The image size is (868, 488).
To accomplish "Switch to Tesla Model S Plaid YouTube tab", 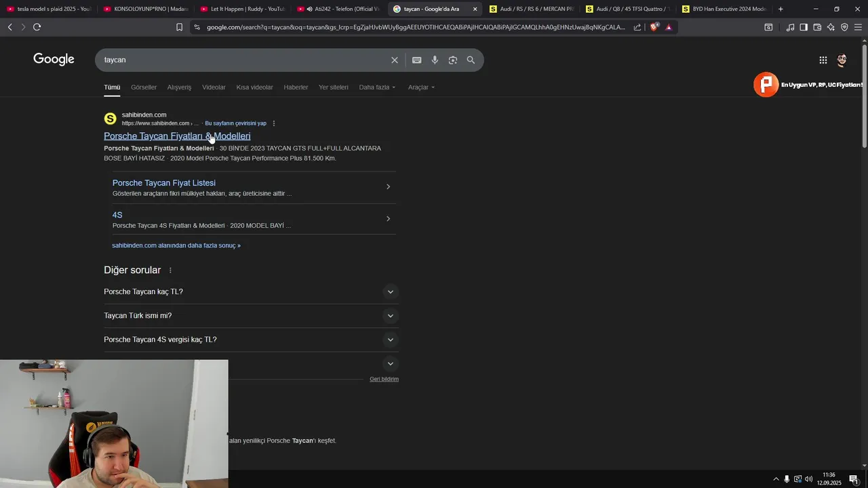I will pos(49,9).
